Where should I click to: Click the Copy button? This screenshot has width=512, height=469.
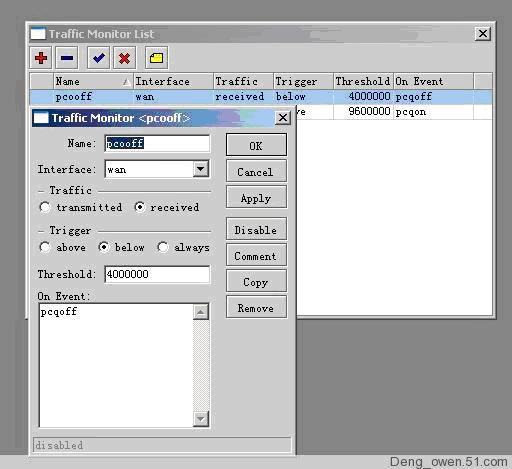click(x=256, y=281)
